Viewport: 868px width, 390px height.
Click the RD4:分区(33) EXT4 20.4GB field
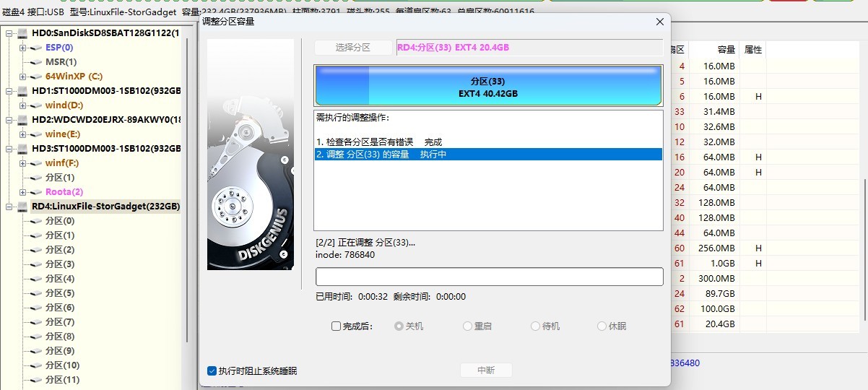coord(529,48)
